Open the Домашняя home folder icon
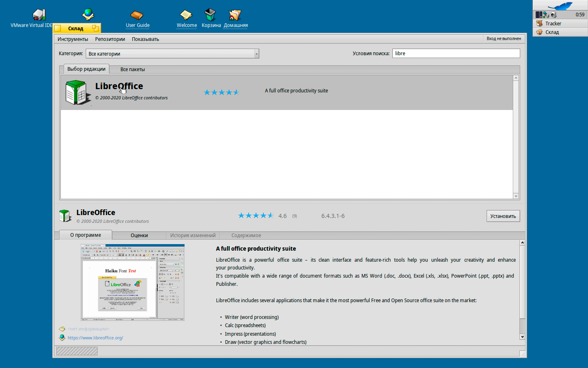 pos(235,15)
